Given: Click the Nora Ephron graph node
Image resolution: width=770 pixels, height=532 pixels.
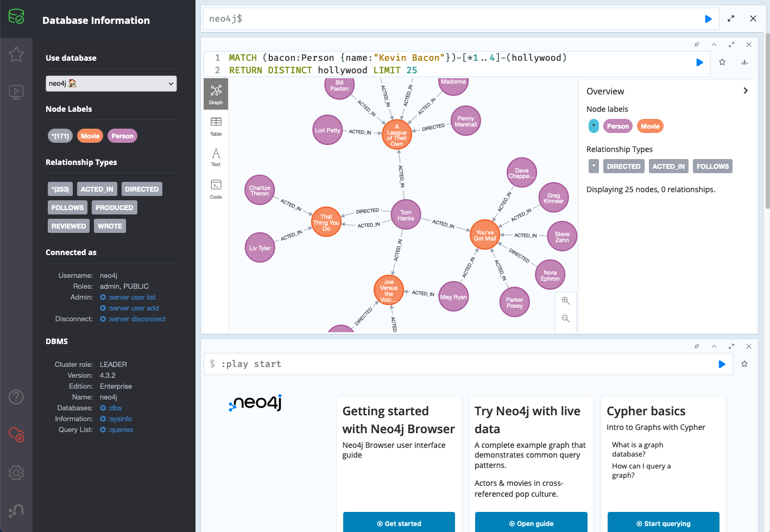Looking at the screenshot, I should 550,275.
